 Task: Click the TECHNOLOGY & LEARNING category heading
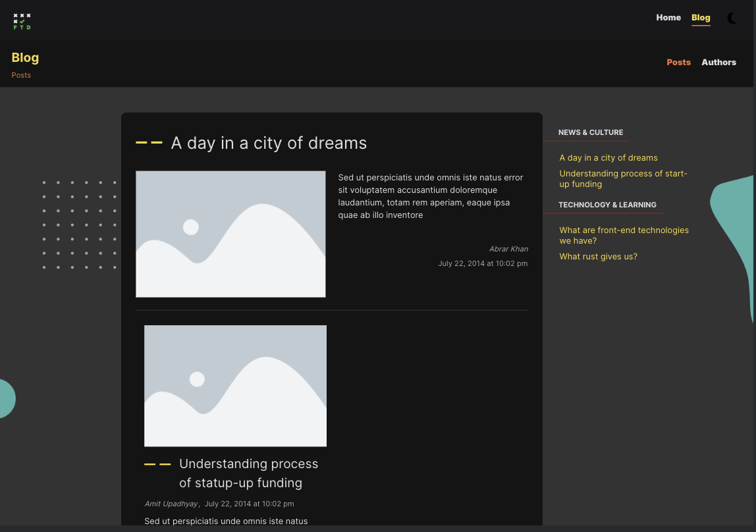coord(607,205)
